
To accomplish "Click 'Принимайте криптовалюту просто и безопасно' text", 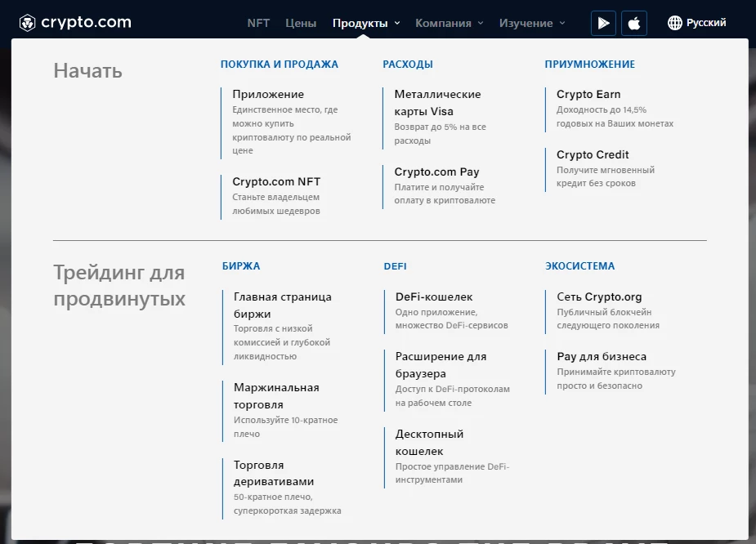I will (x=616, y=379).
